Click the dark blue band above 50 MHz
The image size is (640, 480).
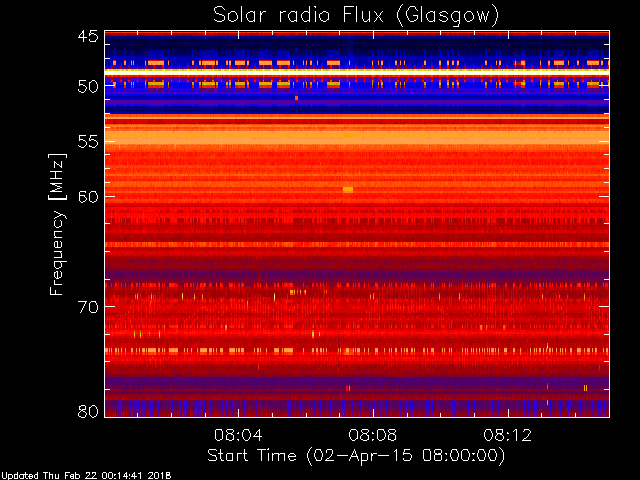357,48
